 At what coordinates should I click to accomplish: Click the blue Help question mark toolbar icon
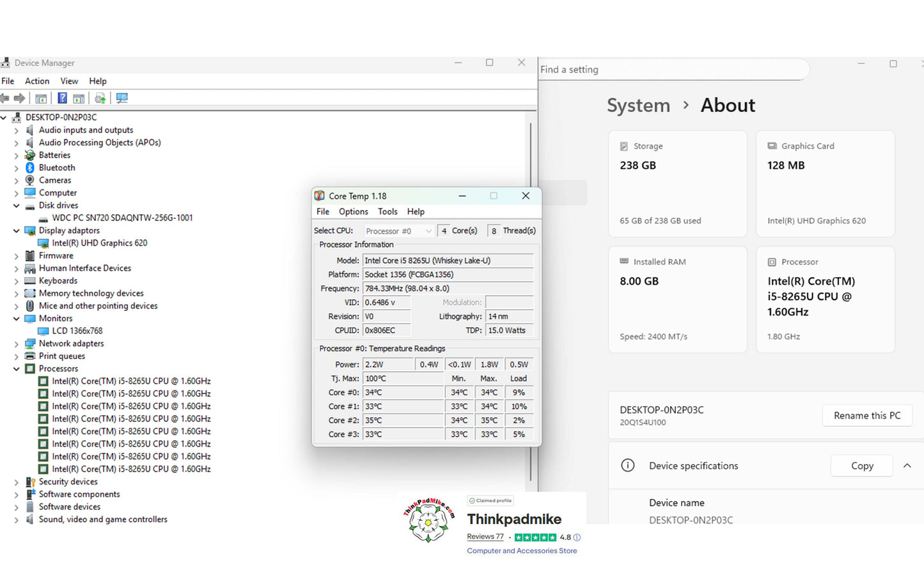click(x=62, y=98)
